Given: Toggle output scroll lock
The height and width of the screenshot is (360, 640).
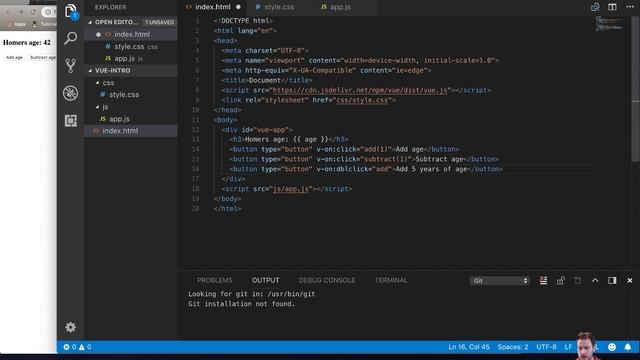Looking at the screenshot, I should coord(560,280).
